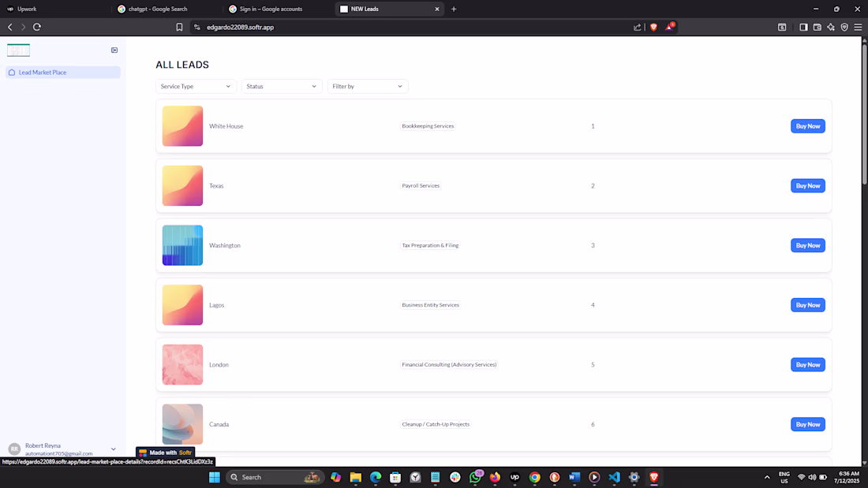Open the Service Type filter dropdown
Image resolution: width=868 pixels, height=488 pixels.
coord(196,86)
